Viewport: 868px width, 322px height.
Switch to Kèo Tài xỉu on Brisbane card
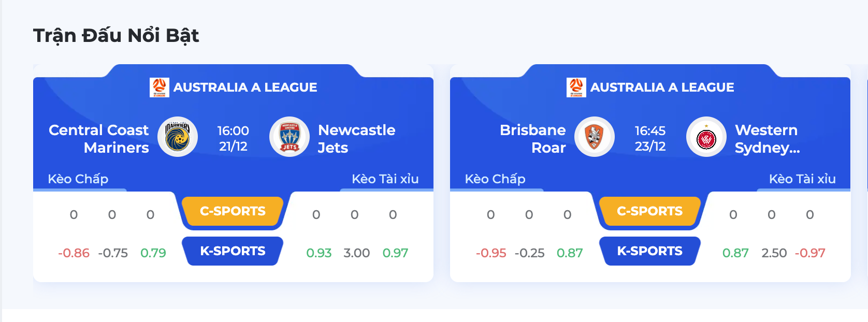tap(802, 179)
